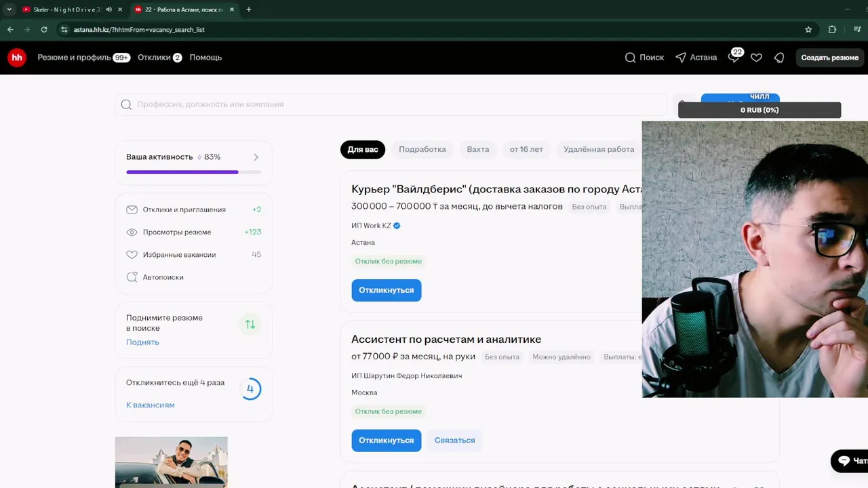The height and width of the screenshot is (488, 868).
Task: Select the Для вас filter chip
Action: (x=363, y=149)
